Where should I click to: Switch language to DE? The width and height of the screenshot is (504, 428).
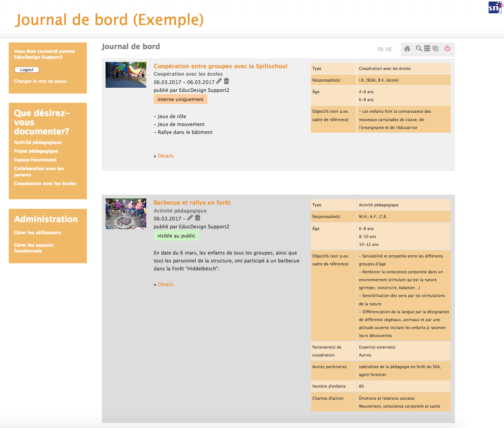tap(389, 49)
